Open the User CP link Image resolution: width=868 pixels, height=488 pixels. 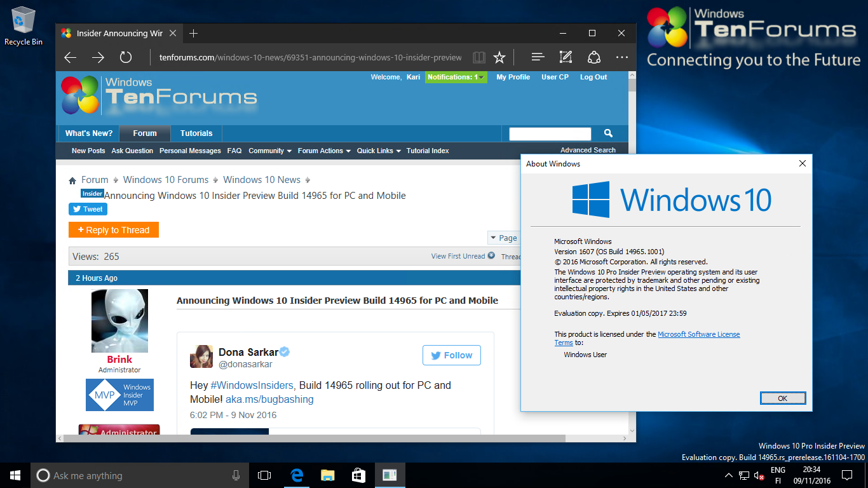tap(555, 77)
